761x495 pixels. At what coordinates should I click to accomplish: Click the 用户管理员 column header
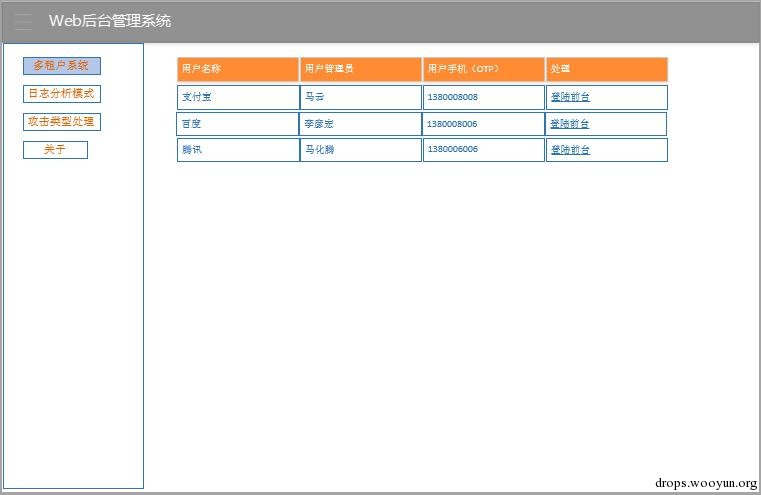point(361,69)
